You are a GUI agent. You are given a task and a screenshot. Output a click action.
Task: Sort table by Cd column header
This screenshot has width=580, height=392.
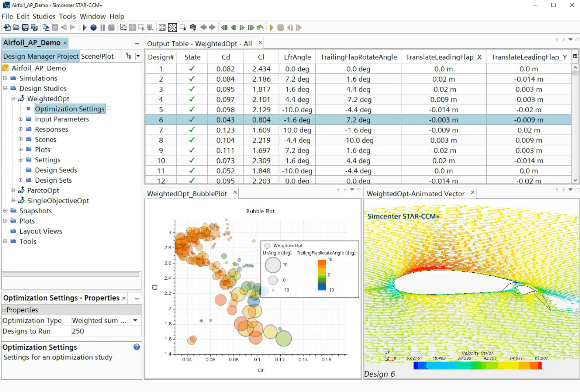coord(226,57)
